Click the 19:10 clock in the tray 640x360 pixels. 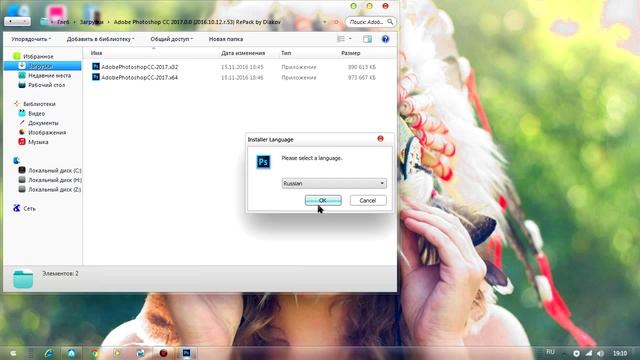[x=620, y=353]
